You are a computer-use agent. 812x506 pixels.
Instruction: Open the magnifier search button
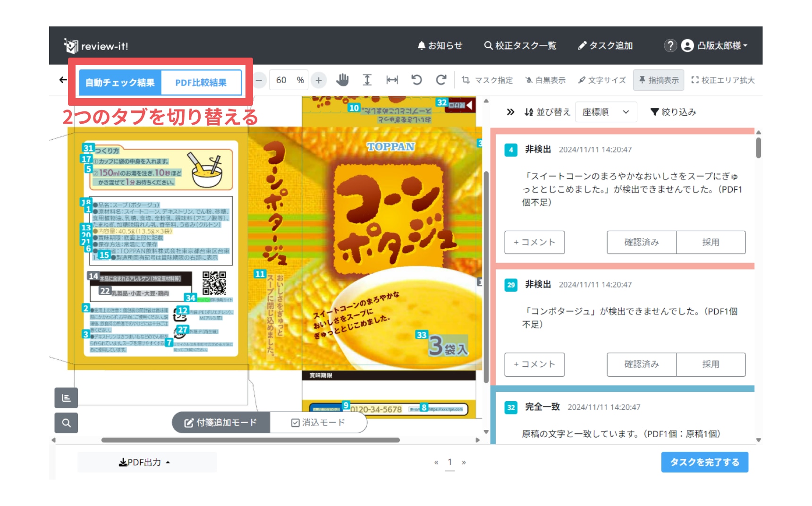tap(66, 423)
